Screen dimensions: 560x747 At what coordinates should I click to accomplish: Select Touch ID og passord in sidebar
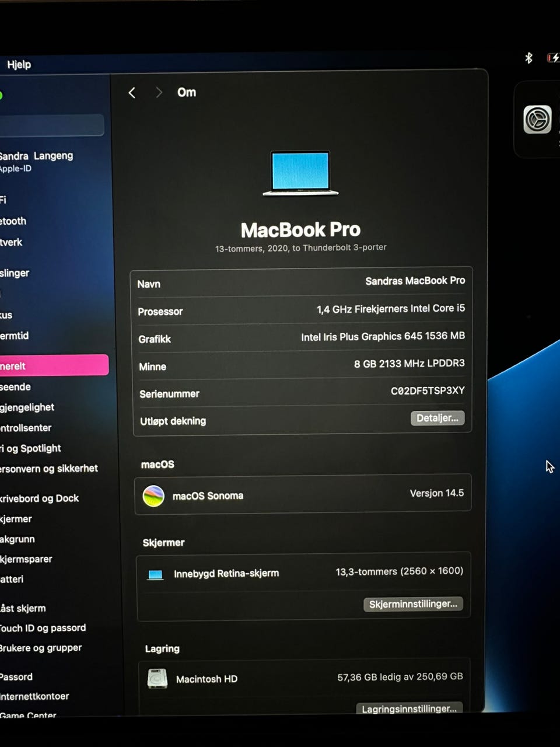[43, 628]
